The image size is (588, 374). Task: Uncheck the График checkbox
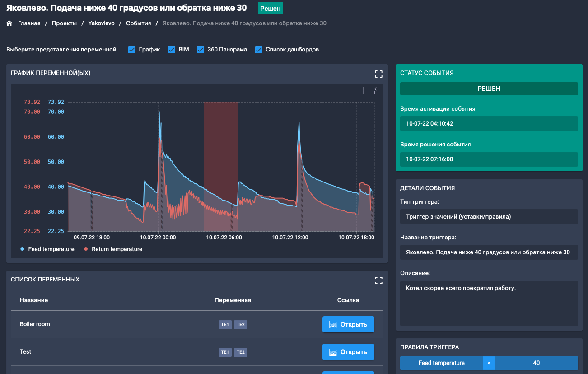pyautogui.click(x=132, y=50)
